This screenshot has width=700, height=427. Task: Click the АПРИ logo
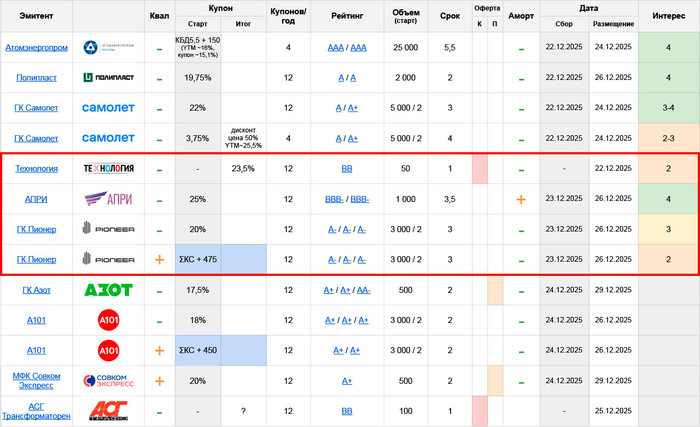coord(107,199)
